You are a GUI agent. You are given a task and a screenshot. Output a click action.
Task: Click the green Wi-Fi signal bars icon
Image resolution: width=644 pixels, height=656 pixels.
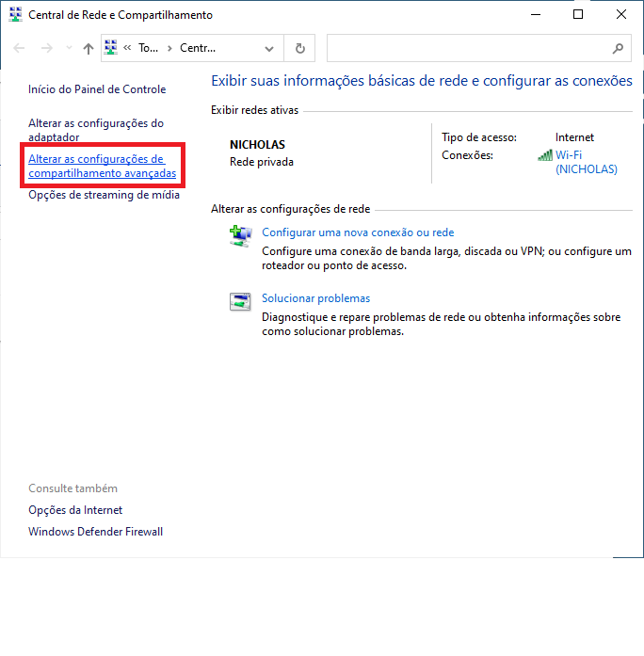tap(545, 155)
